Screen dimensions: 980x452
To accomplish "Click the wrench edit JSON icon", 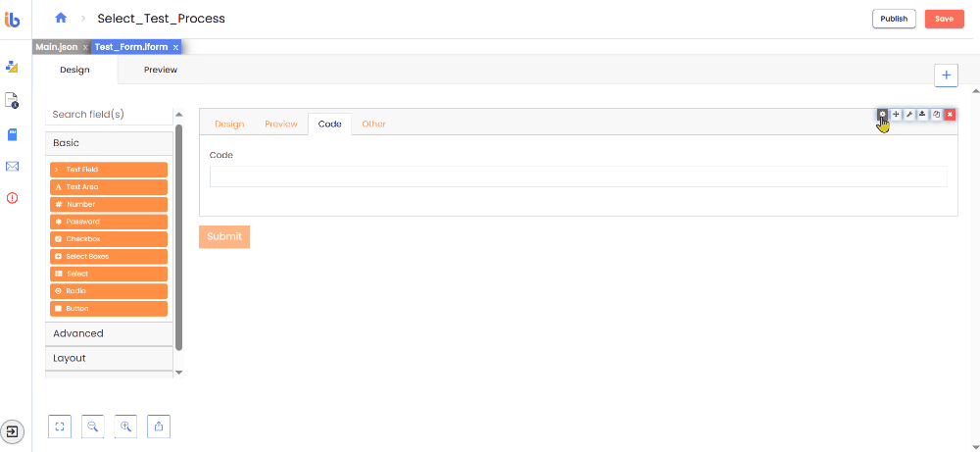I will point(909,115).
